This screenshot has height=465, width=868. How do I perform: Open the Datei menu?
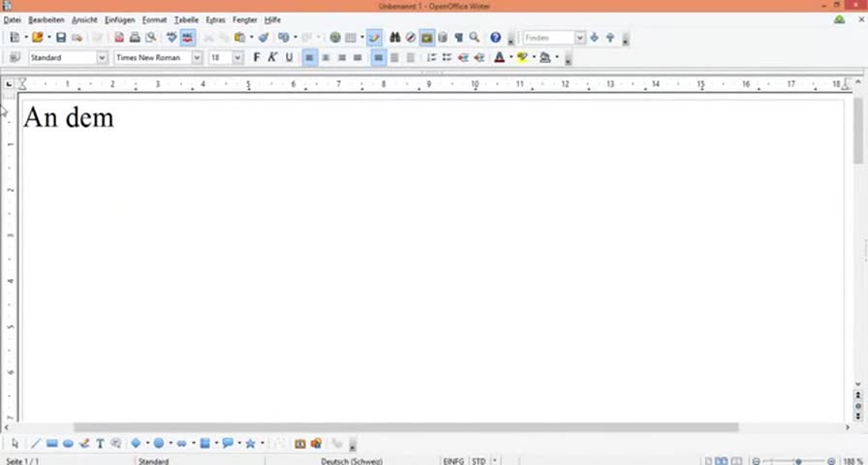[x=13, y=20]
